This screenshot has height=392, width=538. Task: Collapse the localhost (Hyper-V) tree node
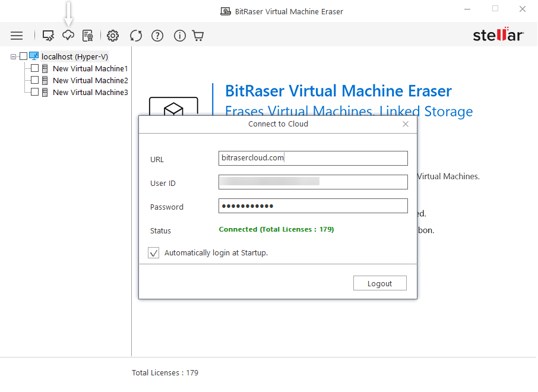pos(14,56)
